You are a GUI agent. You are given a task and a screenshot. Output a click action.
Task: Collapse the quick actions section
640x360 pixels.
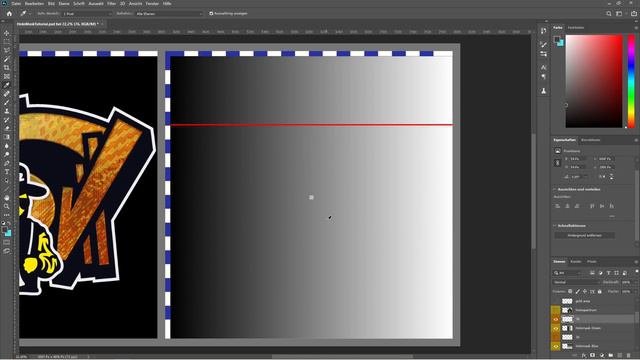click(x=555, y=226)
